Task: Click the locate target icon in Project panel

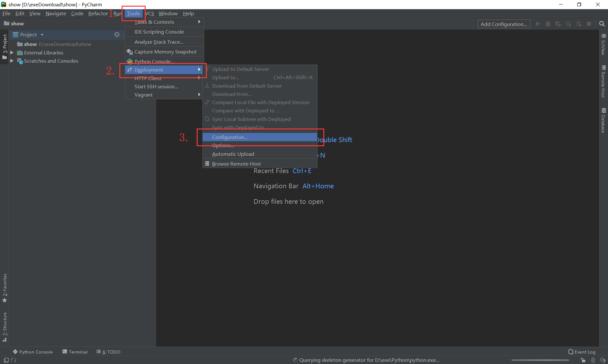Action: 117,35
